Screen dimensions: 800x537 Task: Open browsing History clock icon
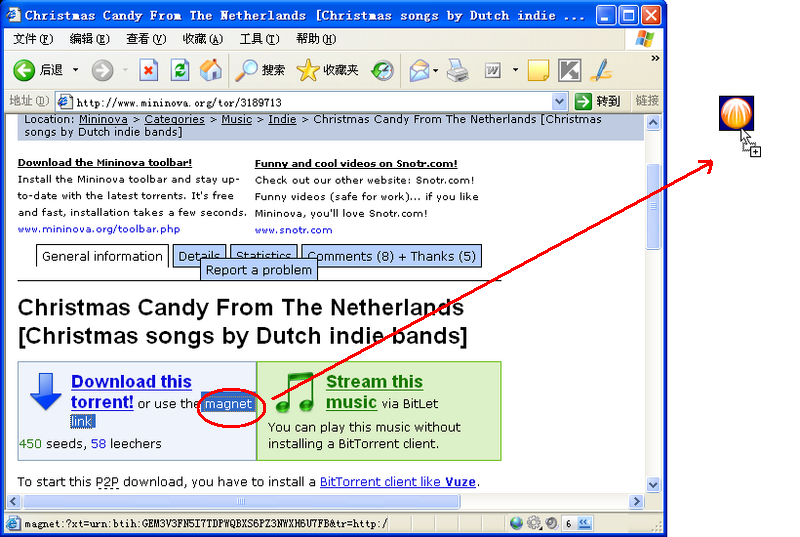tap(382, 70)
